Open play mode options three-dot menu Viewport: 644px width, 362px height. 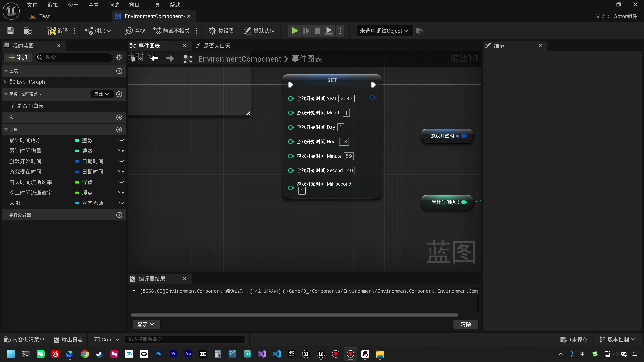pyautogui.click(x=340, y=31)
